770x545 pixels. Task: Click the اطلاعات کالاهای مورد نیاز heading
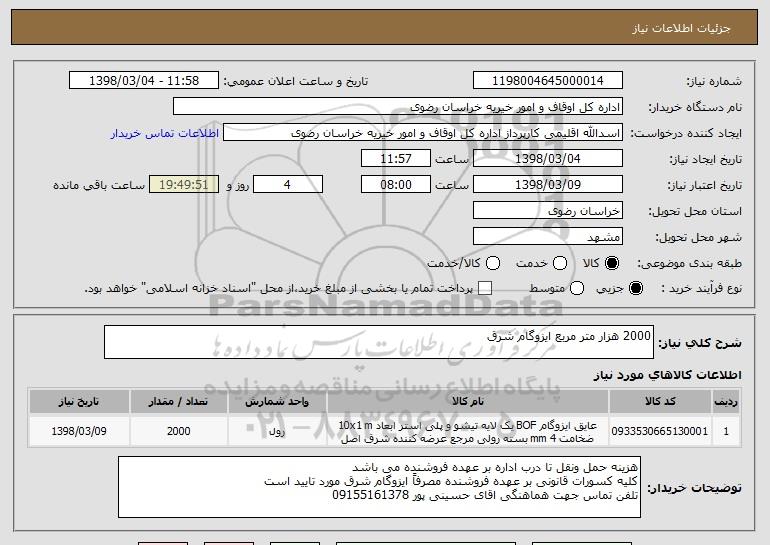pos(667,375)
